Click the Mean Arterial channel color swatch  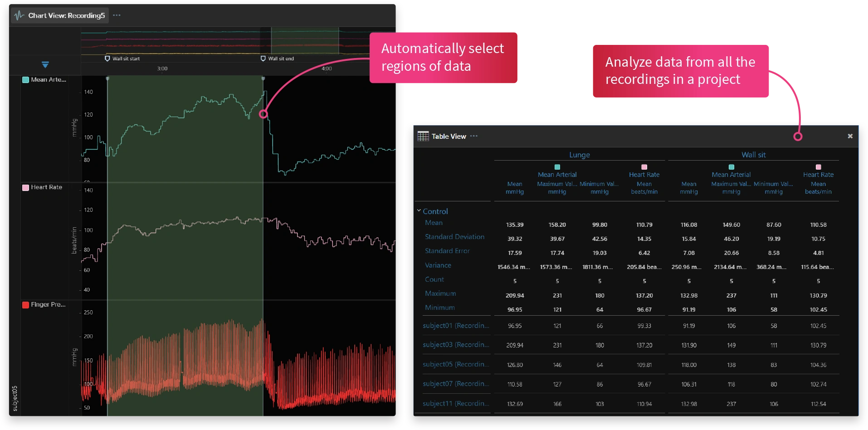tap(26, 80)
